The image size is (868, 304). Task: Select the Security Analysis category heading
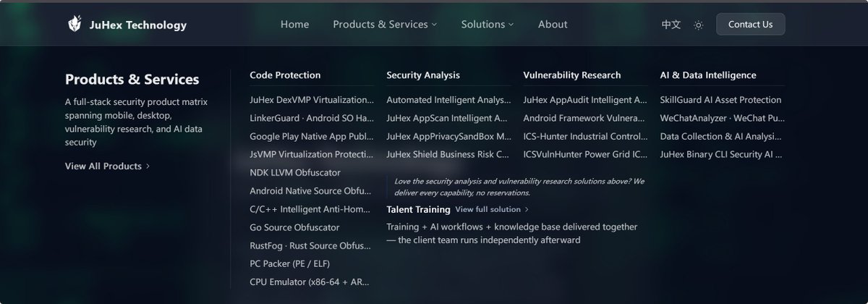click(423, 75)
